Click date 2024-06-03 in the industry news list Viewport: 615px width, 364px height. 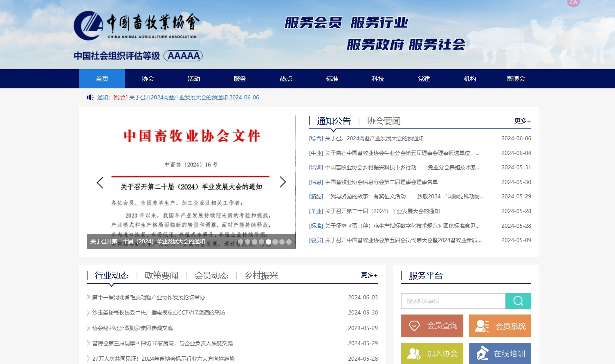pyautogui.click(x=363, y=297)
